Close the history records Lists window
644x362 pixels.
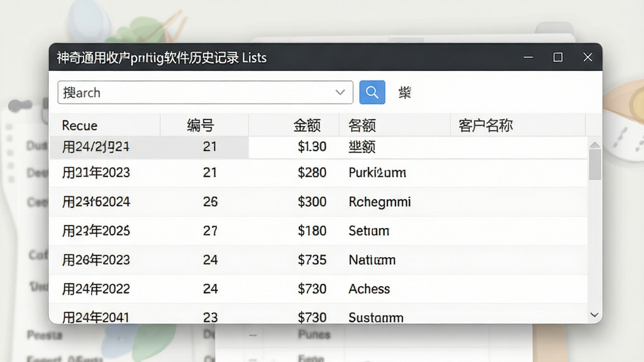point(588,57)
